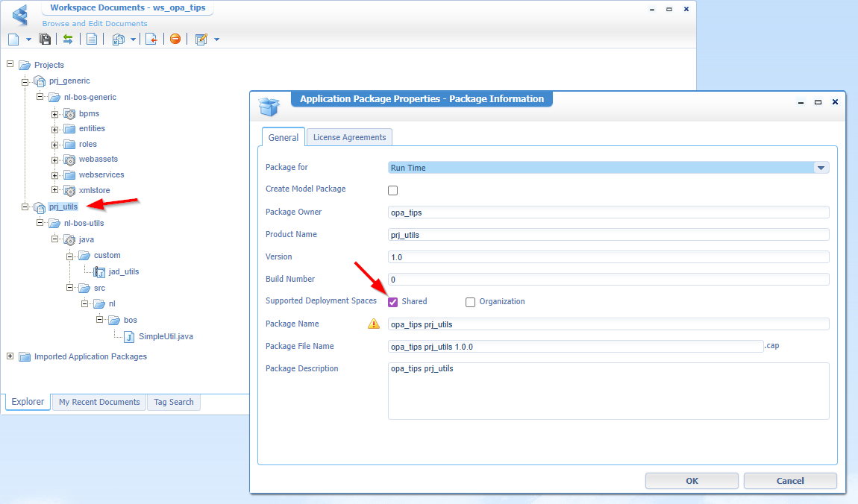Image resolution: width=858 pixels, height=504 pixels.
Task: Click the green-blue synchronize arrows icon
Action: pyautogui.click(x=68, y=39)
